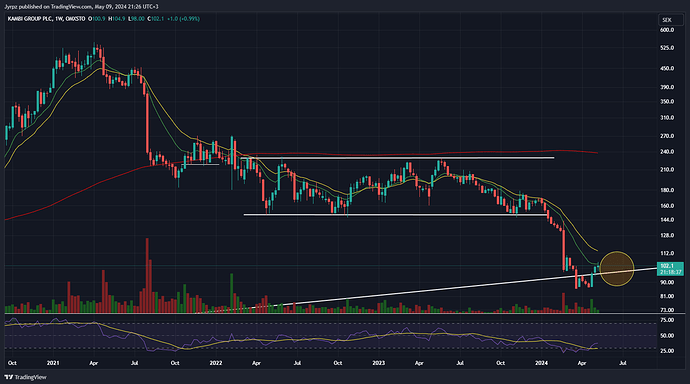Select the yellow circle drawing near 102

617,268
